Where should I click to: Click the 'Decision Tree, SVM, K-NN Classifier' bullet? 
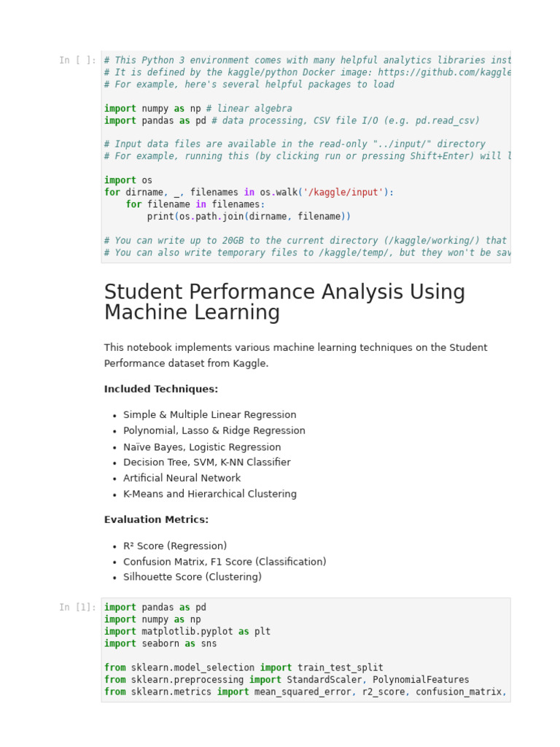pyautogui.click(x=206, y=462)
